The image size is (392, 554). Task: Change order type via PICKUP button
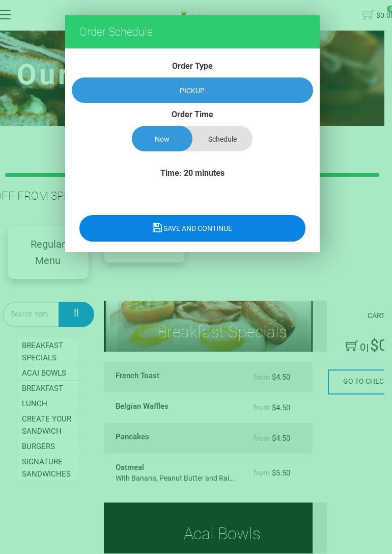192,90
